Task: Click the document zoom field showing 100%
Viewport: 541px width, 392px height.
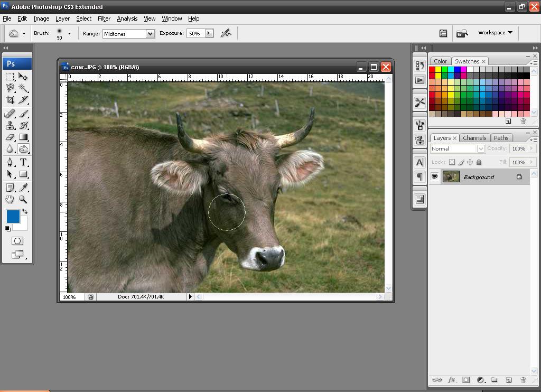Action: click(72, 297)
